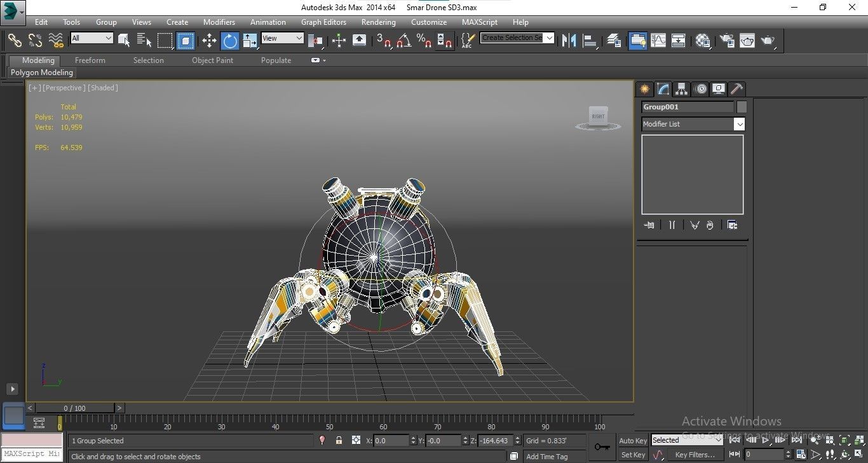Click the Set Key button
Image resolution: width=868 pixels, height=463 pixels.
(x=633, y=455)
